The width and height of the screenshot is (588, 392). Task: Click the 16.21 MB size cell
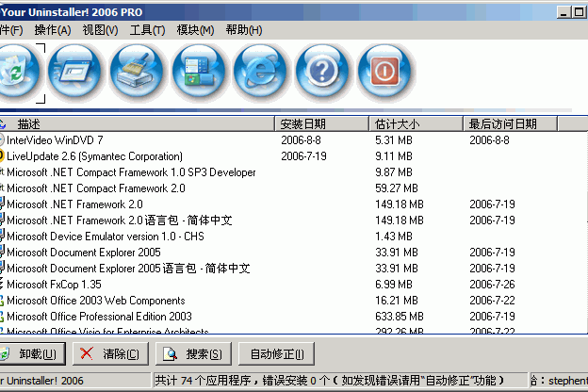tap(397, 301)
